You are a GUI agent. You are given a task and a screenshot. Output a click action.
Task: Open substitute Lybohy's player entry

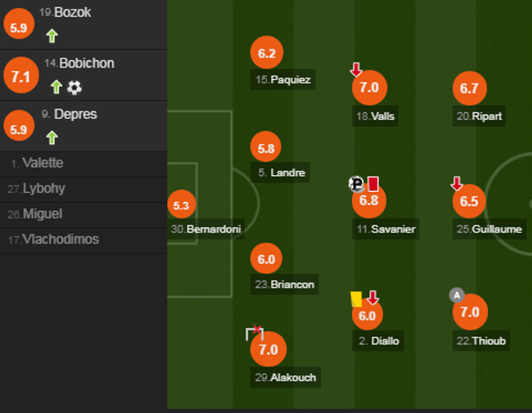coord(43,189)
